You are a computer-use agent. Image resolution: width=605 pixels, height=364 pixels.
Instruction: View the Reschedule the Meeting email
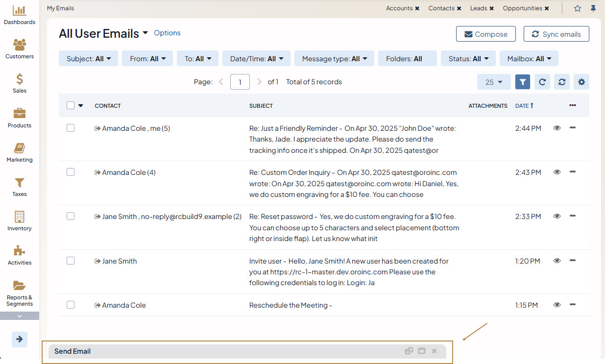point(557,305)
